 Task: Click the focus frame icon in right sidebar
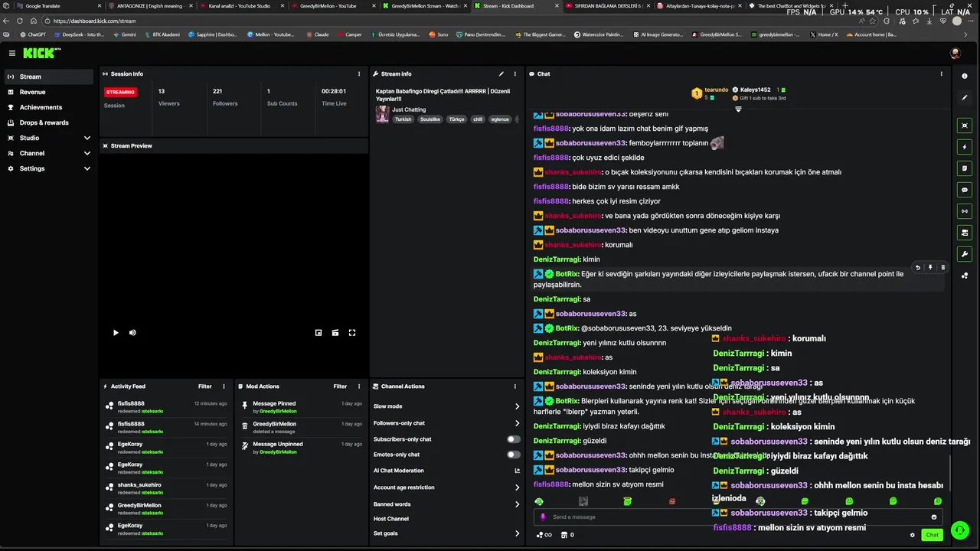965,126
